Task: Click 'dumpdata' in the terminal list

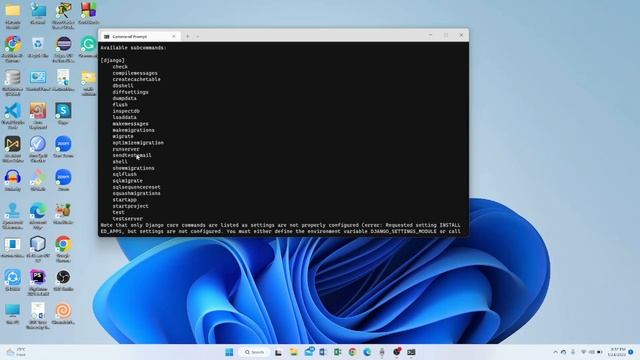Action: coord(124,98)
